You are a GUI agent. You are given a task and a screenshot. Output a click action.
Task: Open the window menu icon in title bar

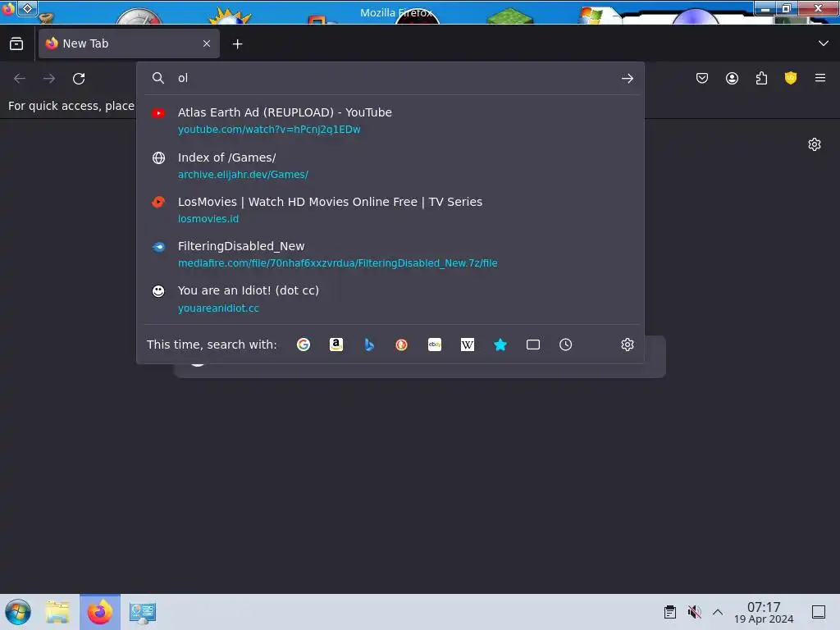pos(7,8)
